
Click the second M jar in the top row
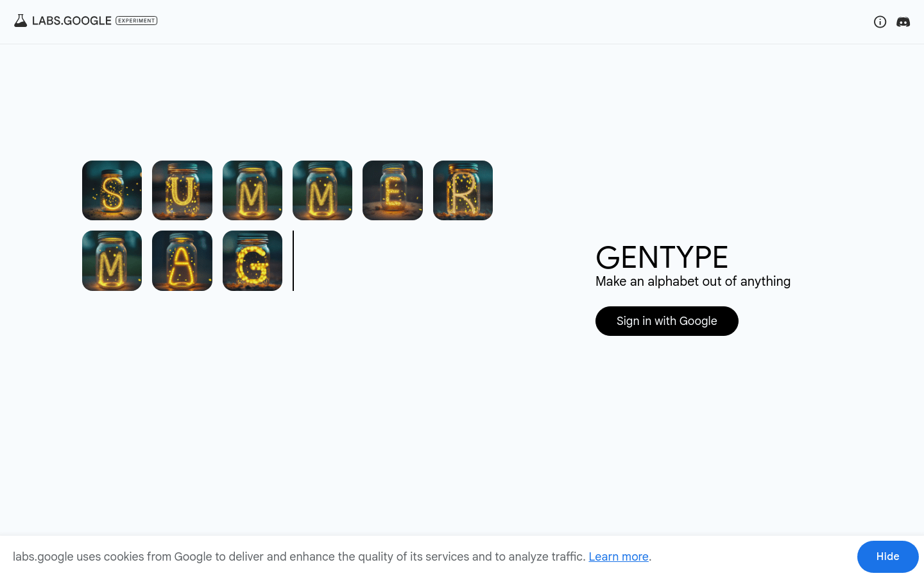322,190
